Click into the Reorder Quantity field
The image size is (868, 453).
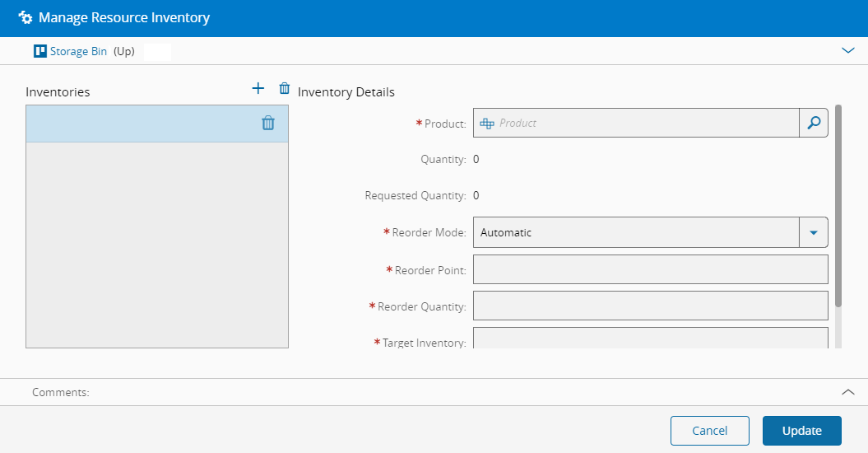(650, 306)
